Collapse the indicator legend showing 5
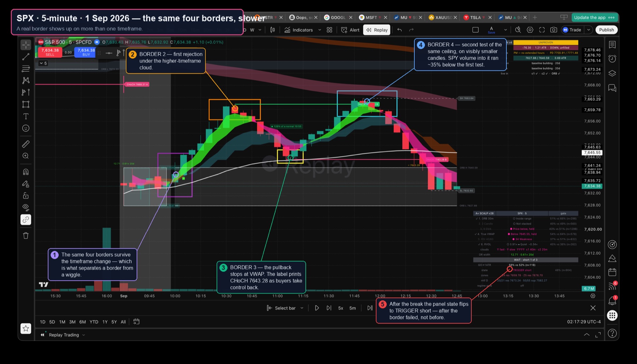This screenshot has width=637, height=364. point(43,63)
